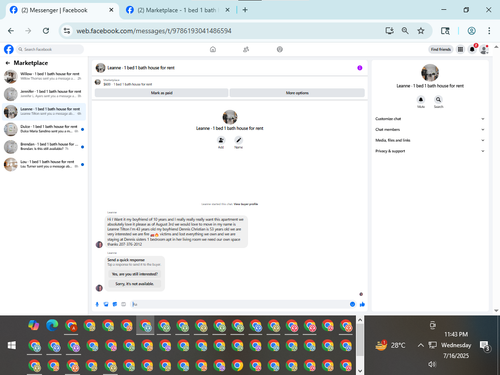Choose a GIF icon
The height and width of the screenshot is (375, 500).
pyautogui.click(x=124, y=304)
